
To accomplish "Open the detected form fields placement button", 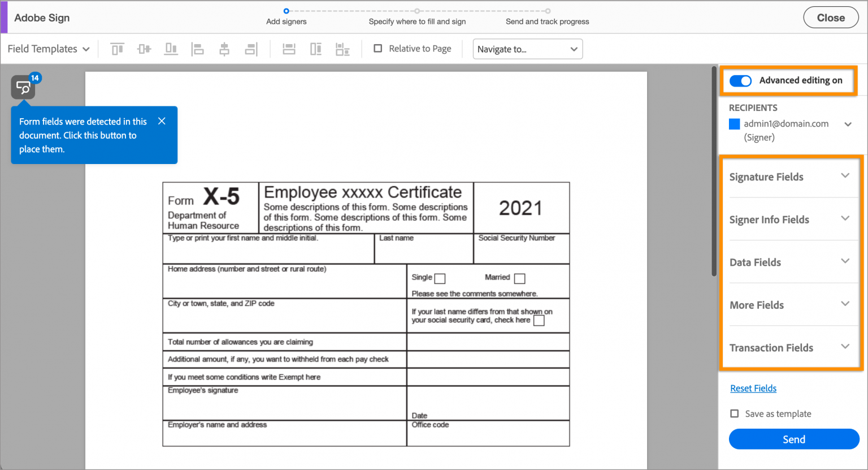I will (24, 87).
